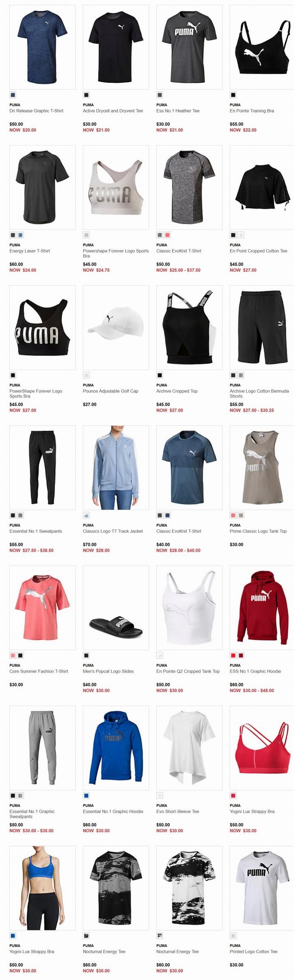Select the blue swatch under Energy Laser T-Shirt
This screenshot has height=980, width=294.
click(x=20, y=235)
